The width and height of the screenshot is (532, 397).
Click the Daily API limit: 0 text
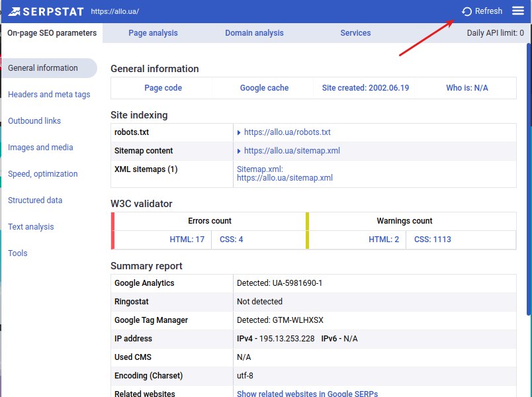point(495,33)
